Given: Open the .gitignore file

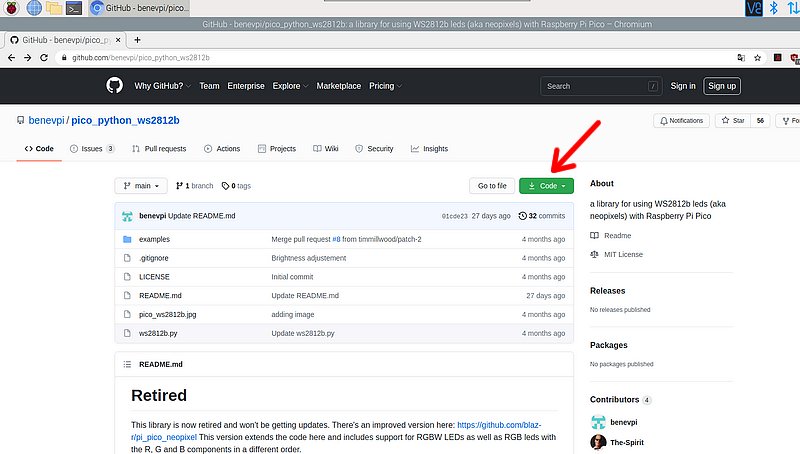Looking at the screenshot, I should [x=154, y=258].
